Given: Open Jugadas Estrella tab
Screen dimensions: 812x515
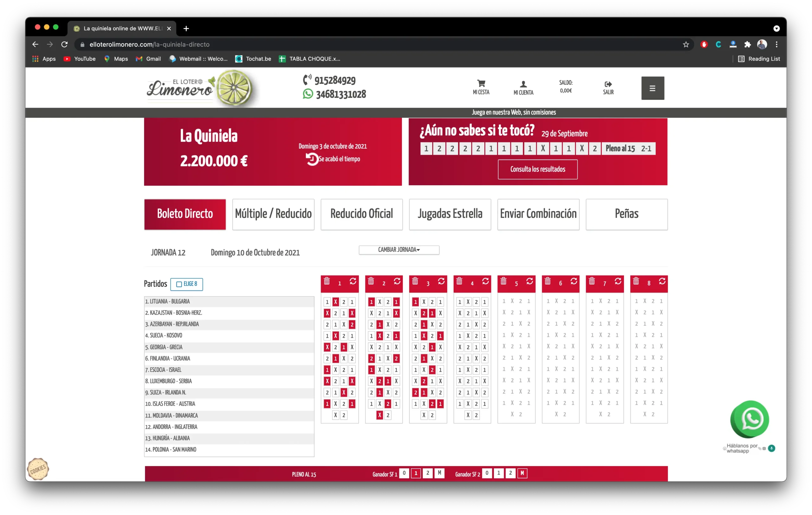Looking at the screenshot, I should coord(450,214).
